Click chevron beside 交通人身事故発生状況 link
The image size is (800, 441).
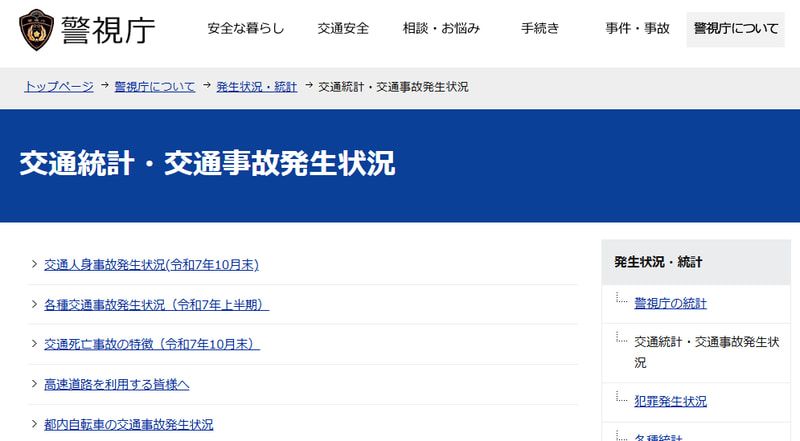pos(34,264)
